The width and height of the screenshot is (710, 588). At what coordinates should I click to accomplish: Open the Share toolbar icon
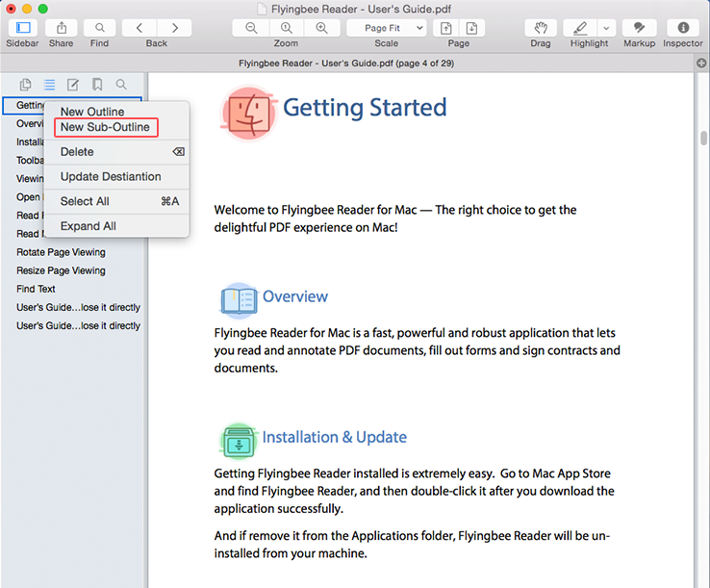point(62,28)
